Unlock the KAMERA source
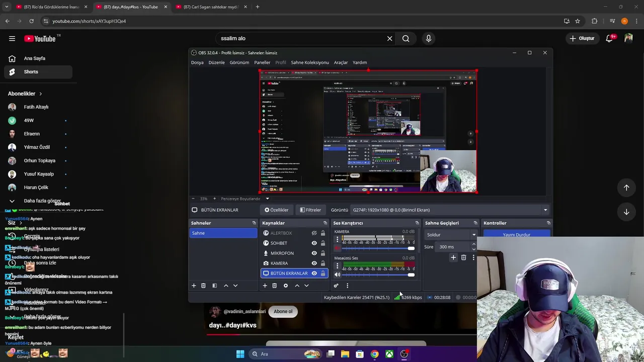Image resolution: width=644 pixels, height=362 pixels. coord(323,263)
